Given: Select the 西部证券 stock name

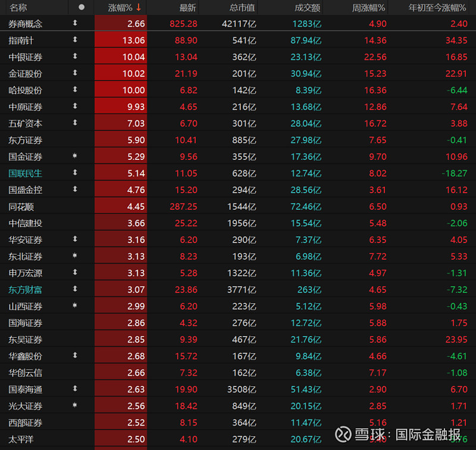Looking at the screenshot, I should click(x=25, y=423).
